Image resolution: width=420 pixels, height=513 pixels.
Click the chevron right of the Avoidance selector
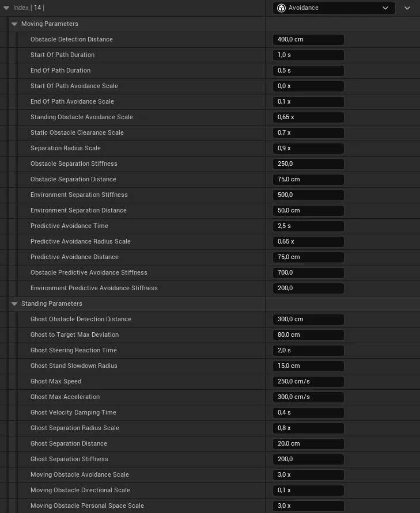[407, 8]
